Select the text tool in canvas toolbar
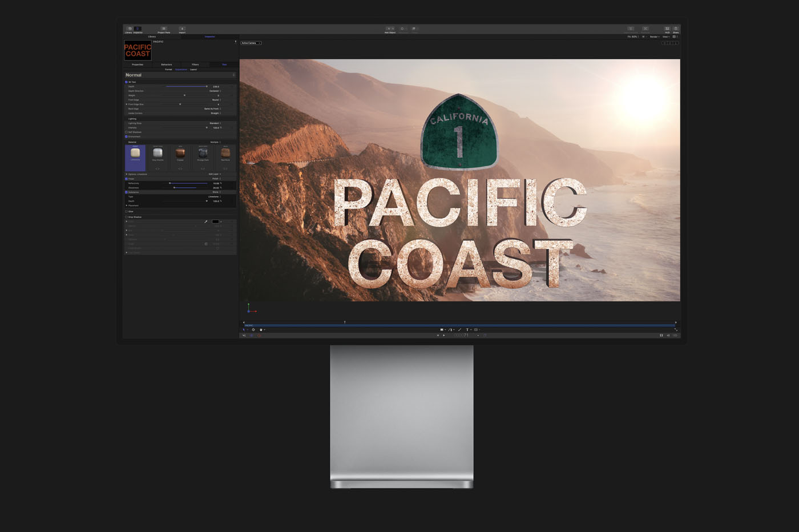 click(x=467, y=329)
